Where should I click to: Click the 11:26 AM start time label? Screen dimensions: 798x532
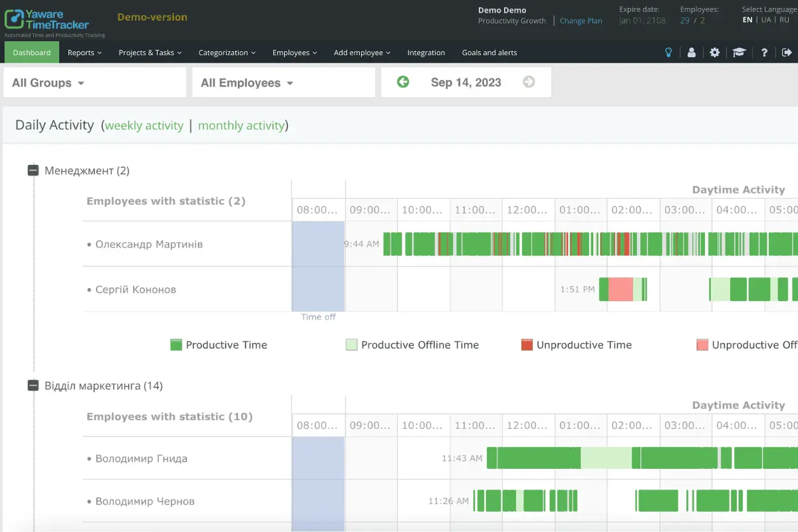pos(449,501)
